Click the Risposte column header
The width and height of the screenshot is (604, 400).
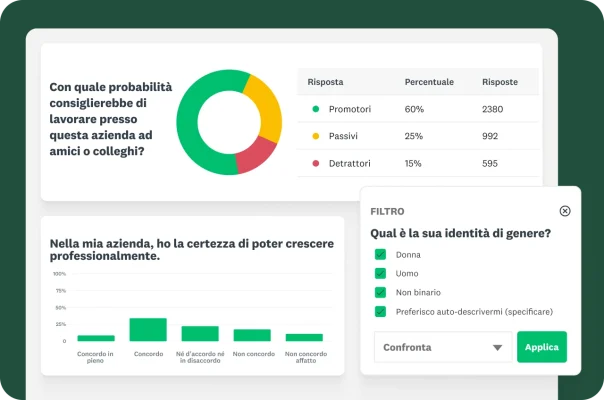point(500,82)
